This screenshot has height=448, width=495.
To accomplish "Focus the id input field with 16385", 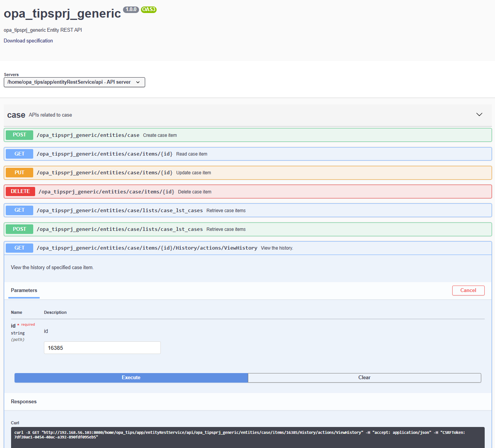I will click(x=102, y=348).
